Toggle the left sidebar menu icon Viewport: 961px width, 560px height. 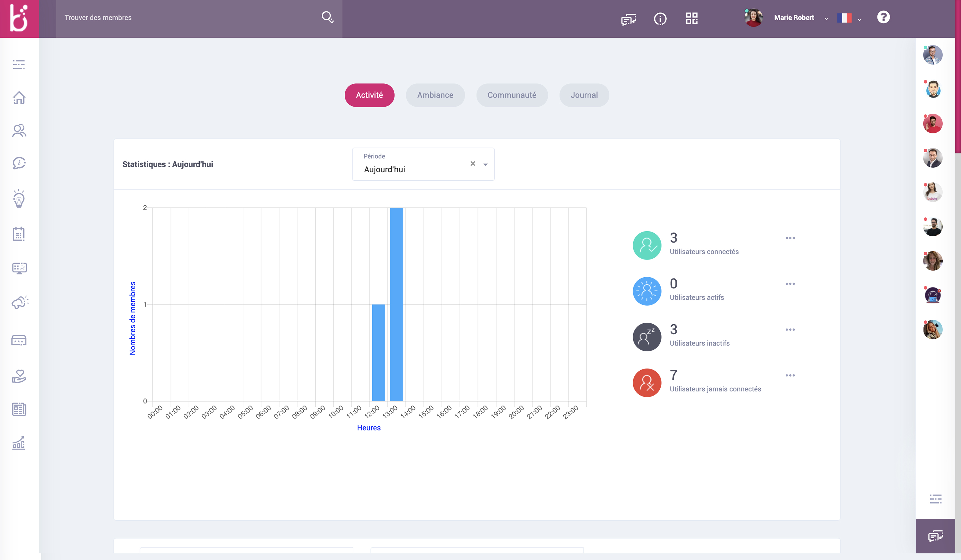(x=19, y=64)
